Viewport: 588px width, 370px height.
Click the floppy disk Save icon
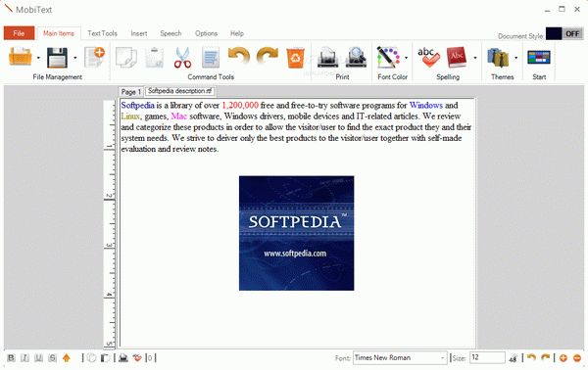pos(58,58)
